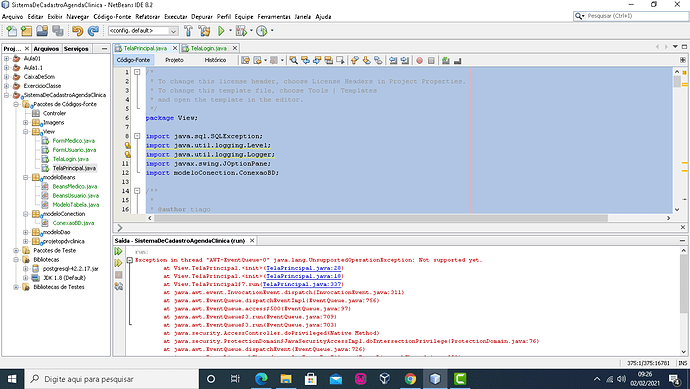Toggle macro recording red circle button
This screenshot has width=690, height=389.
[419, 61]
